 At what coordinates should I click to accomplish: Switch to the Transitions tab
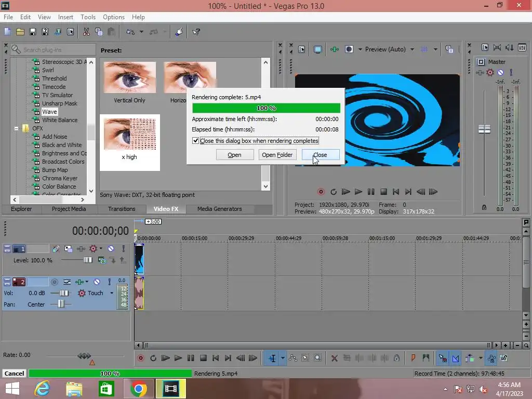point(122,209)
